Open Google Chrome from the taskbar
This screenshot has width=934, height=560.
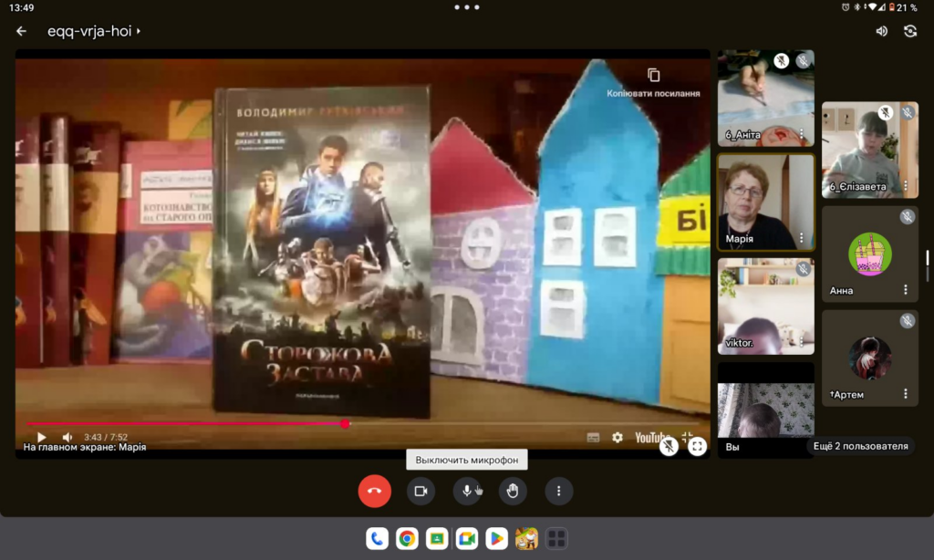[x=407, y=538]
